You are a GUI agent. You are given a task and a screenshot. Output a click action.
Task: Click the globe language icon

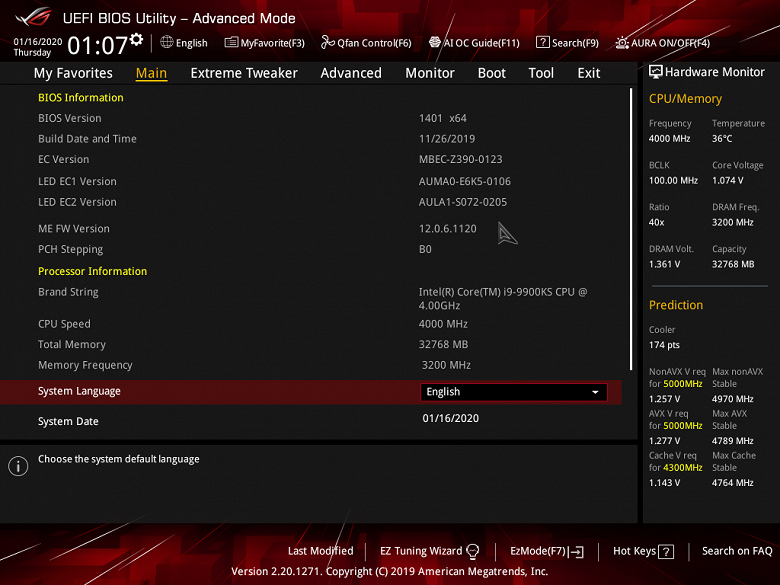[x=167, y=42]
